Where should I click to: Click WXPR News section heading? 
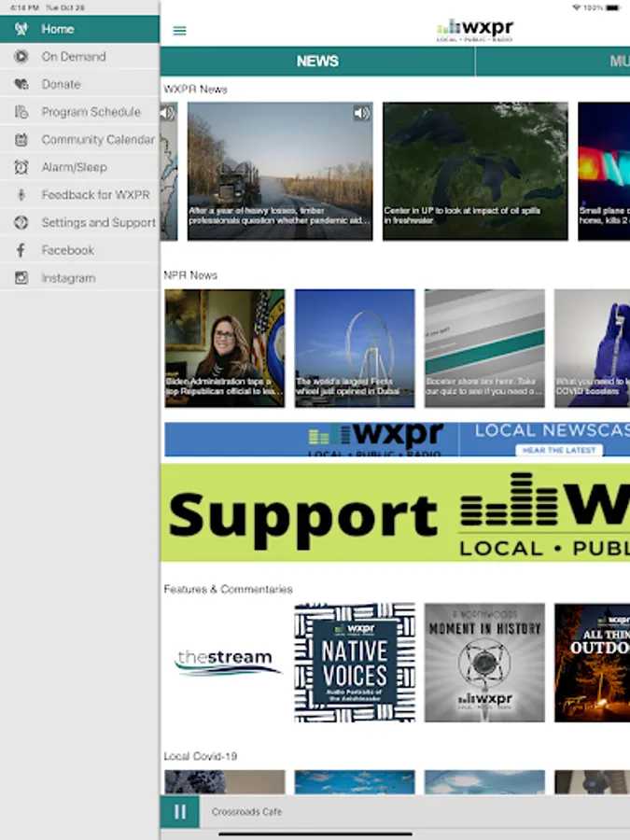[196, 90]
